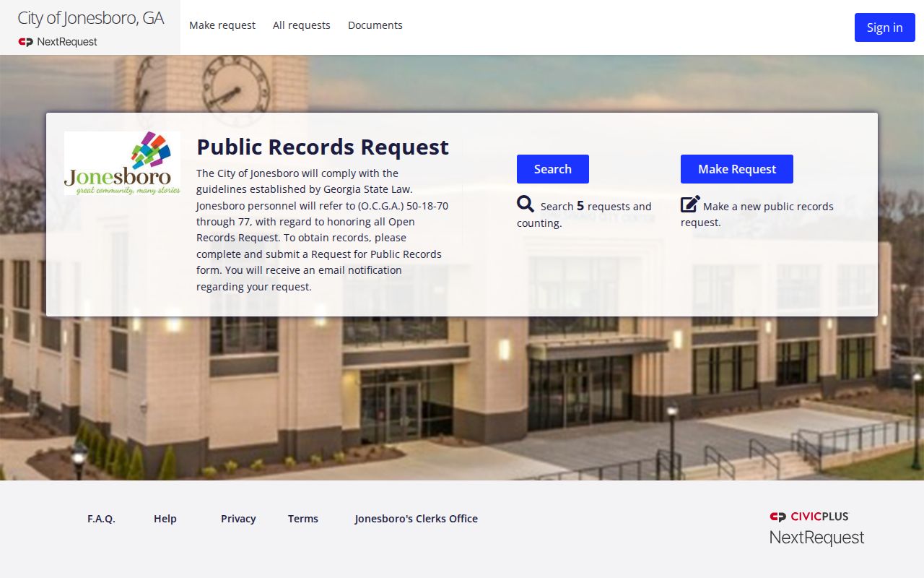924x578 pixels.
Task: Open the Privacy footer link
Action: 238,519
